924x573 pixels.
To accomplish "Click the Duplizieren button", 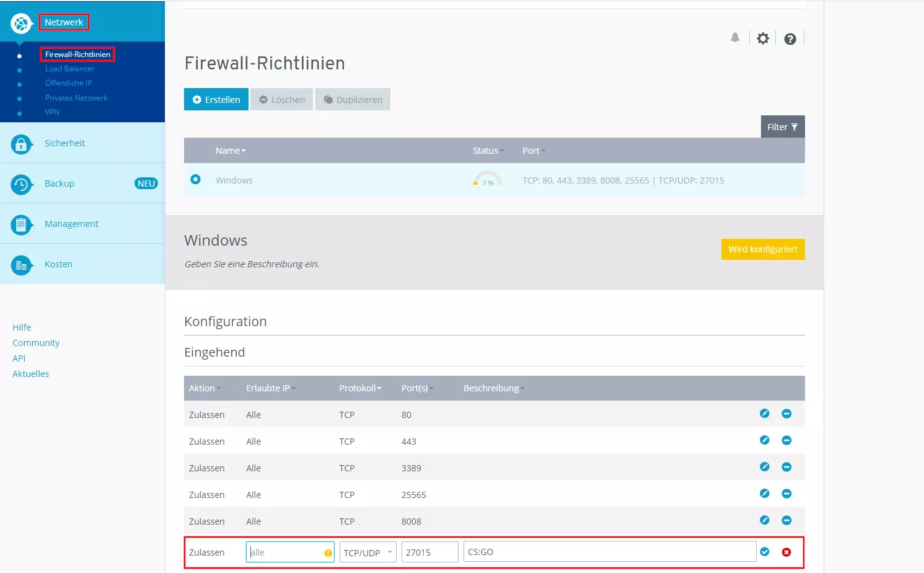I will point(353,99).
